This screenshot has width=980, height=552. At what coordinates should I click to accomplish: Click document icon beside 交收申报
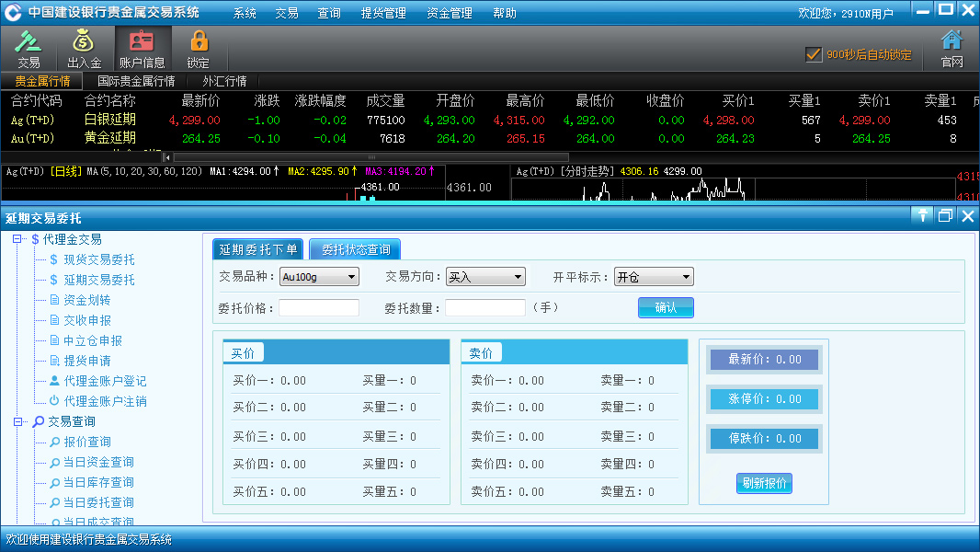pyautogui.click(x=54, y=320)
